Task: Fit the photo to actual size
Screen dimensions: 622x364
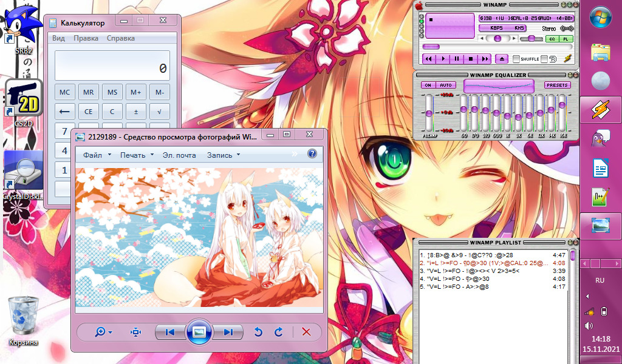Action: [x=135, y=332]
